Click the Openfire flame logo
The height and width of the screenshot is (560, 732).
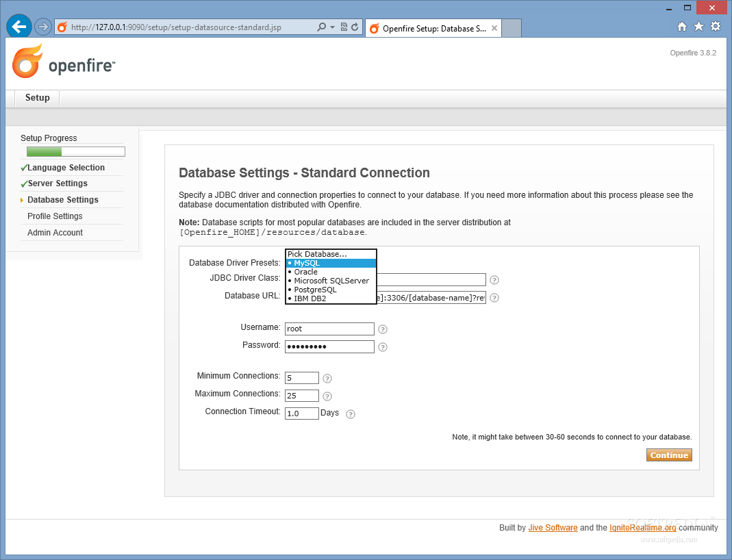point(27,61)
